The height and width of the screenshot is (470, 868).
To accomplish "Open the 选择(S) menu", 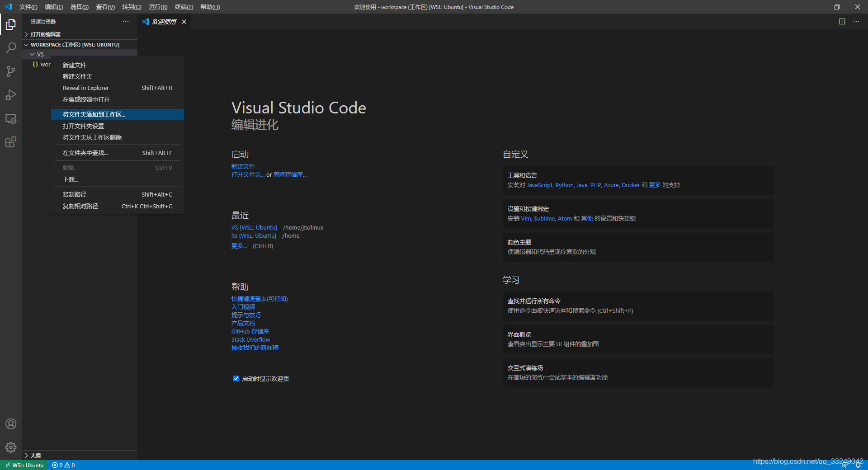I will (x=80, y=7).
